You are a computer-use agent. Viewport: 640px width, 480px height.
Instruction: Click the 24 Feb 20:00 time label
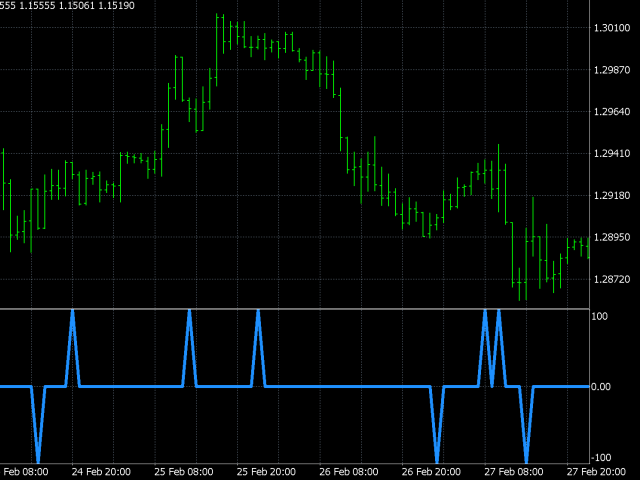point(101,472)
